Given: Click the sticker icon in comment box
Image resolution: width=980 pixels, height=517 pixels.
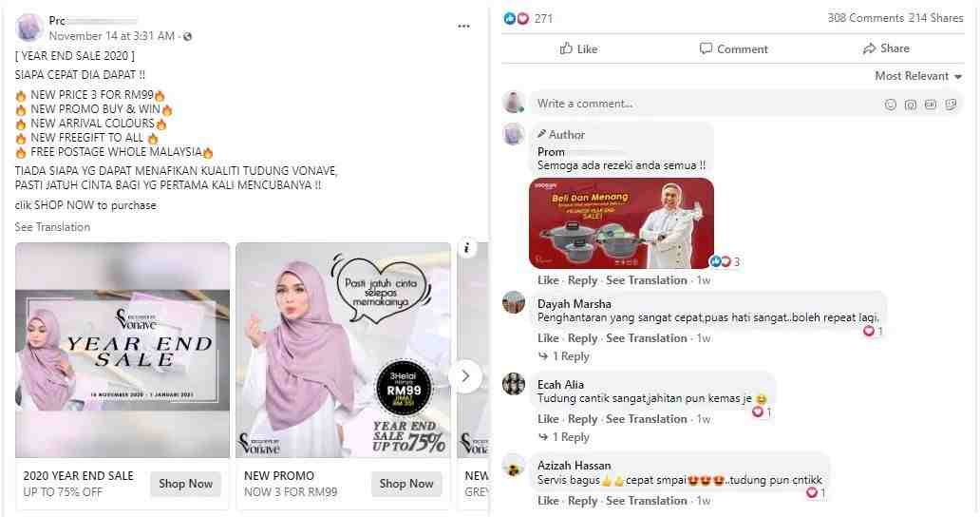Looking at the screenshot, I should point(951,105).
